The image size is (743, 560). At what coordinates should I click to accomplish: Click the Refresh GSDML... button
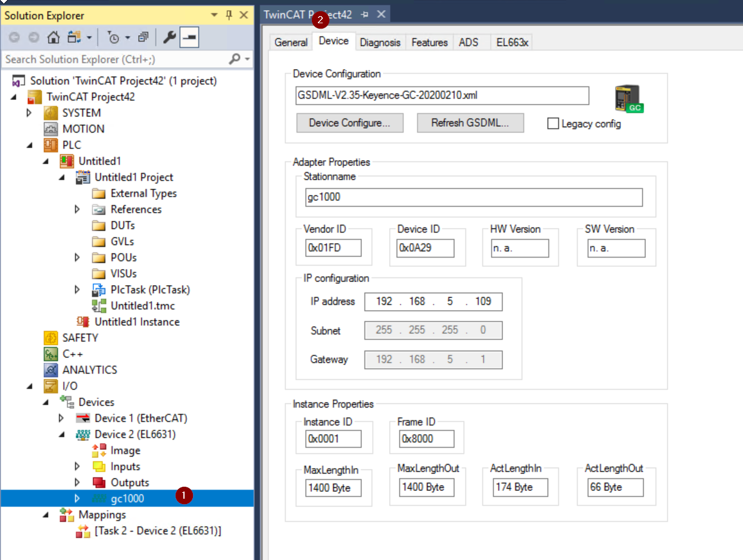click(470, 123)
